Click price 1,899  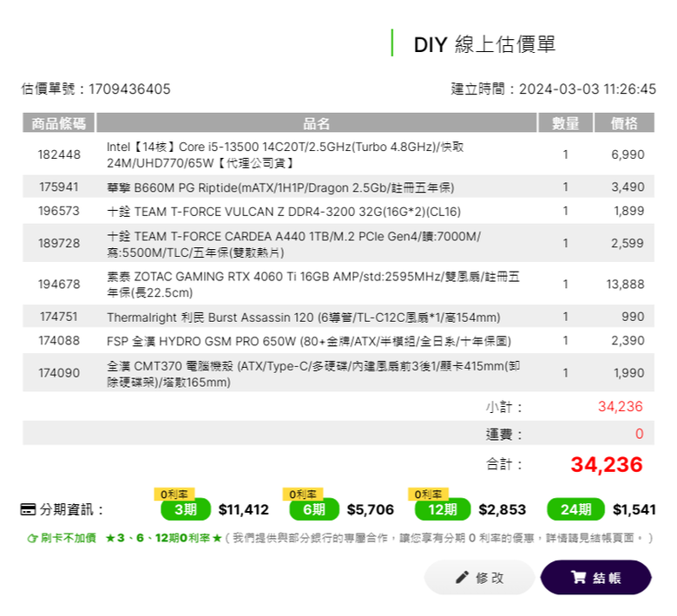tap(629, 211)
